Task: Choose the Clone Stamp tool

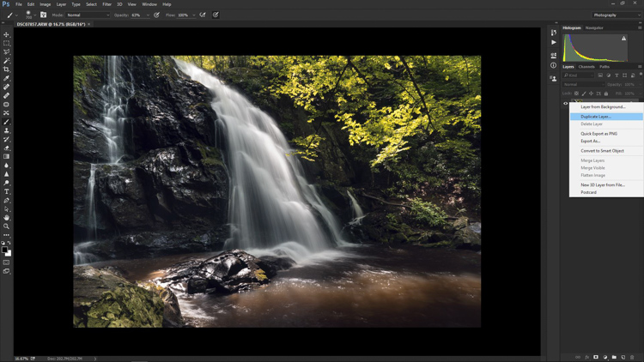Action: (6, 130)
